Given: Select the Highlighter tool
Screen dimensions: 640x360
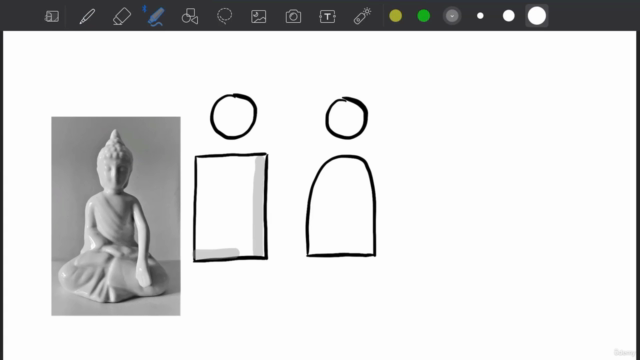Looking at the screenshot, I should click(156, 16).
